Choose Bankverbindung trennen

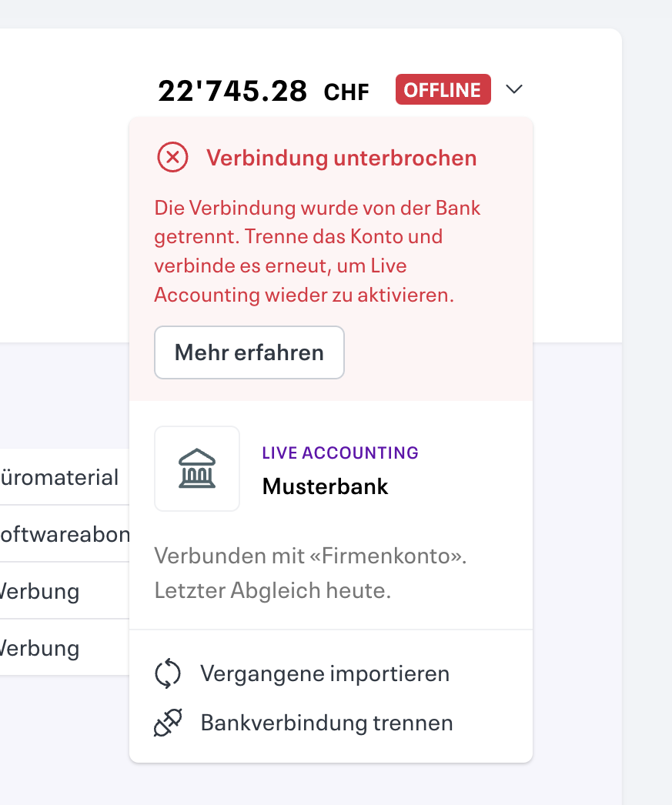(x=326, y=723)
